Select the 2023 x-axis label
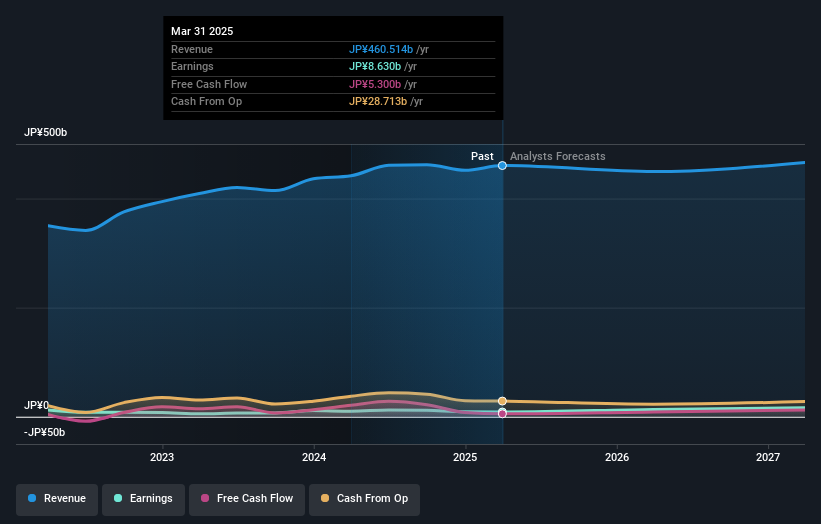 pos(162,457)
